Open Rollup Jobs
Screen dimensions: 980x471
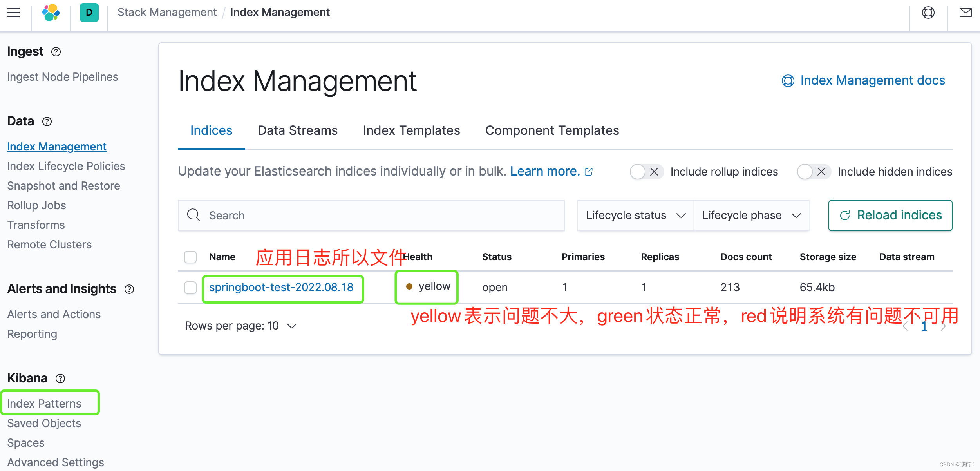tap(36, 205)
